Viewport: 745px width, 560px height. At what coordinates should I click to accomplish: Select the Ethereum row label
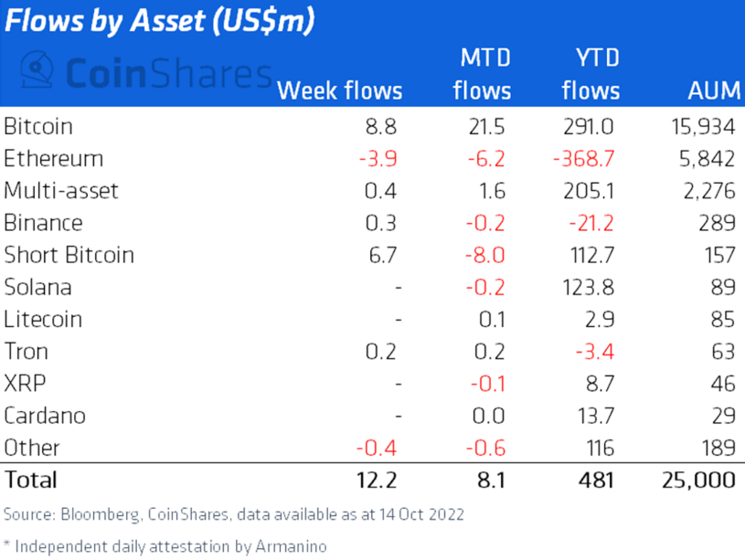pyautogui.click(x=53, y=158)
